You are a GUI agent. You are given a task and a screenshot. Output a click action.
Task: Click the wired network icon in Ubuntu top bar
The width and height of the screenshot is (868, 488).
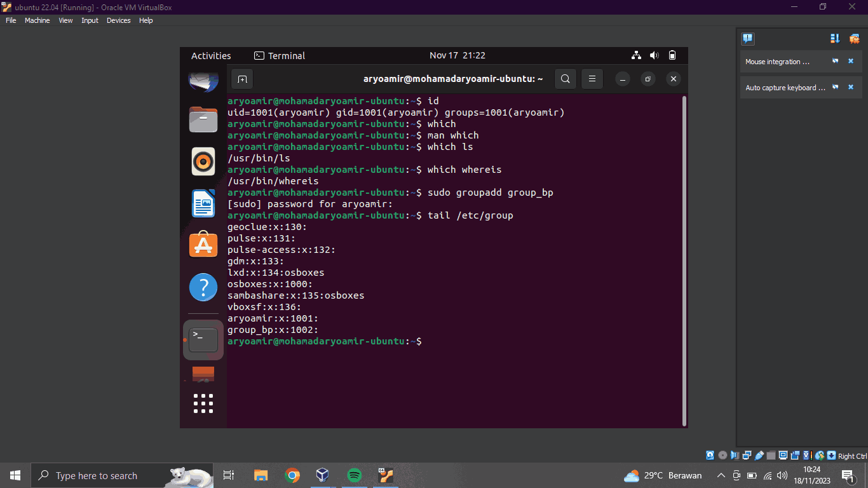636,55
